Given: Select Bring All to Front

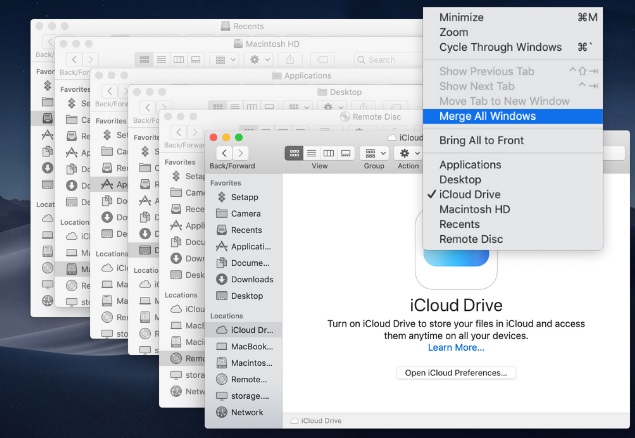Looking at the screenshot, I should (512, 140).
